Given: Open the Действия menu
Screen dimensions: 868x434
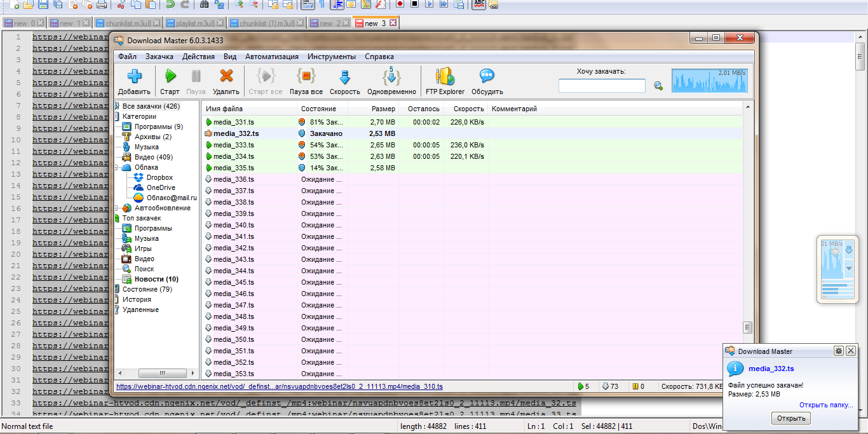Looking at the screenshot, I should (x=198, y=57).
